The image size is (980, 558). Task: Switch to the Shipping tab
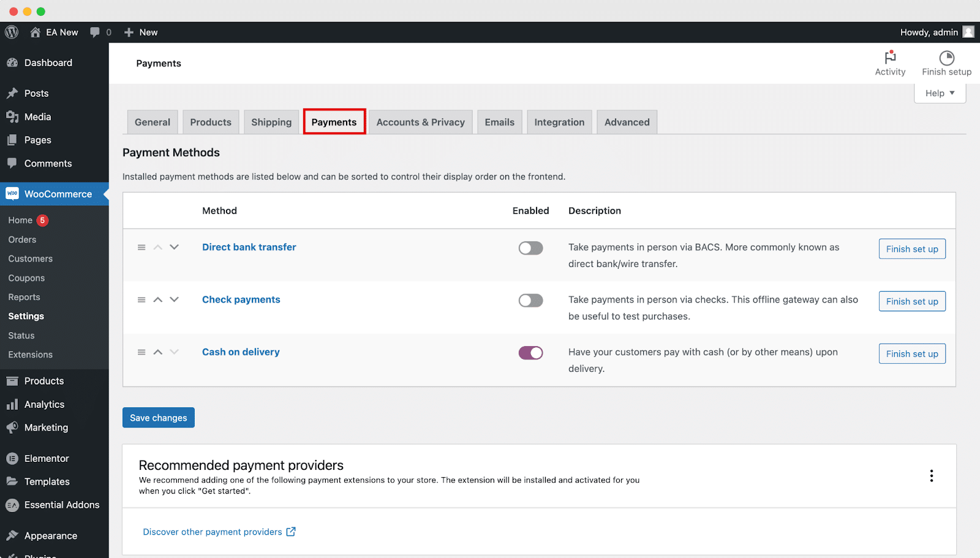(x=271, y=122)
